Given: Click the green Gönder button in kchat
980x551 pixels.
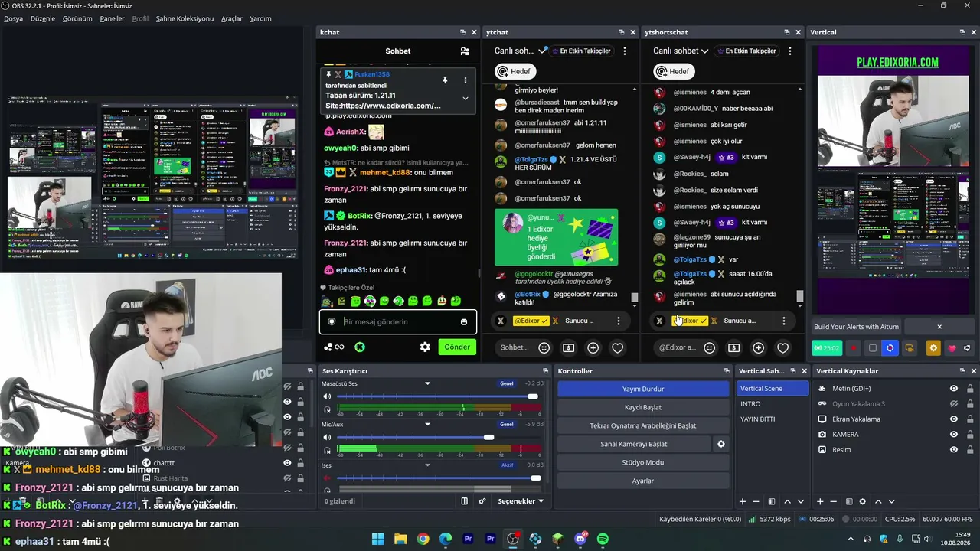Looking at the screenshot, I should [x=457, y=347].
